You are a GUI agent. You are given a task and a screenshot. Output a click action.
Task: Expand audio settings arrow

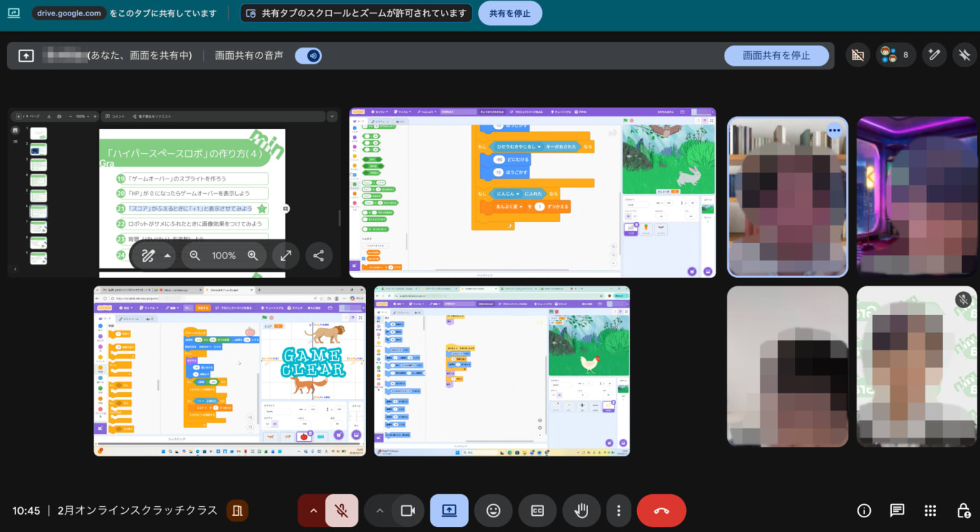click(x=313, y=510)
